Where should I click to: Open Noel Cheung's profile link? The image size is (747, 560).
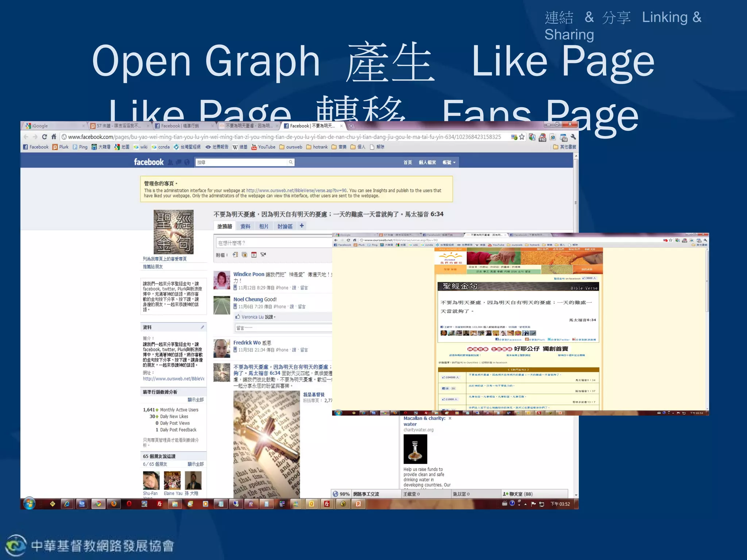tap(248, 299)
